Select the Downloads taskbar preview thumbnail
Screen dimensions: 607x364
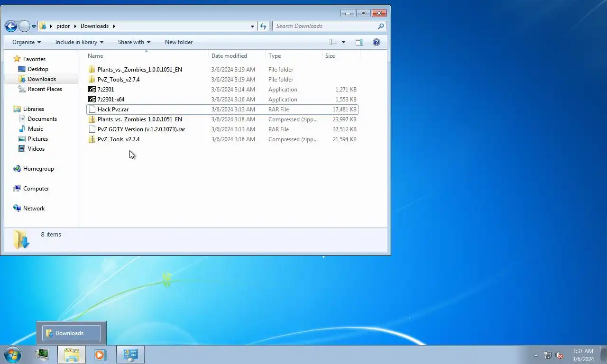pos(72,333)
